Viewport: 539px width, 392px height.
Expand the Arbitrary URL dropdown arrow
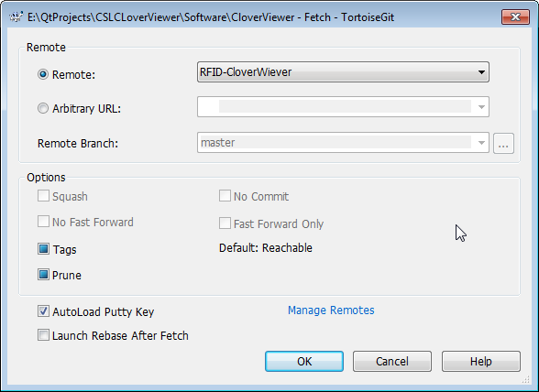(x=481, y=107)
